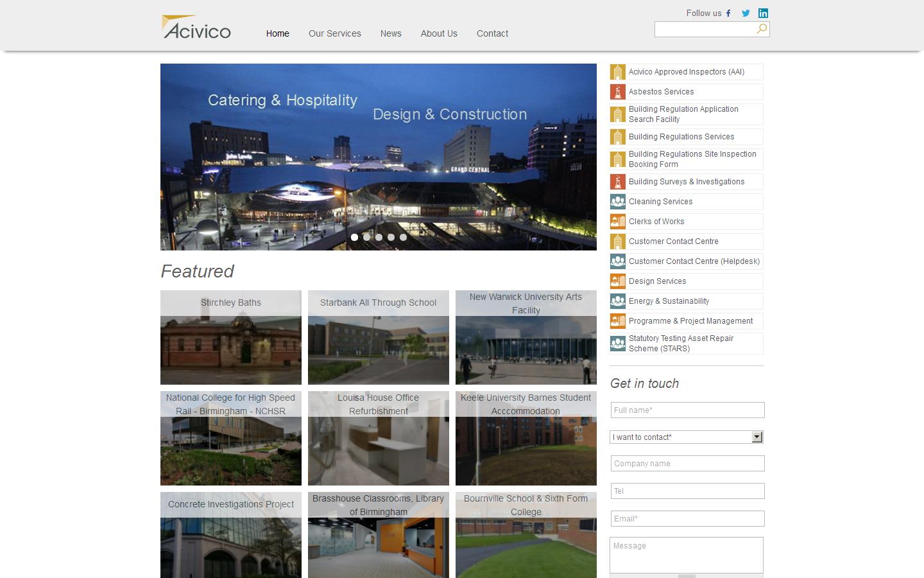Viewport: 924px width, 578px height.
Task: Click the Clerks of Works sidebar icon
Action: point(617,221)
